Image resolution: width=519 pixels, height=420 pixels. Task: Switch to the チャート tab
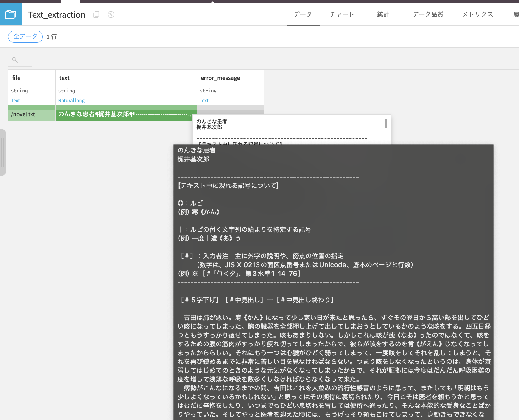coord(342,14)
